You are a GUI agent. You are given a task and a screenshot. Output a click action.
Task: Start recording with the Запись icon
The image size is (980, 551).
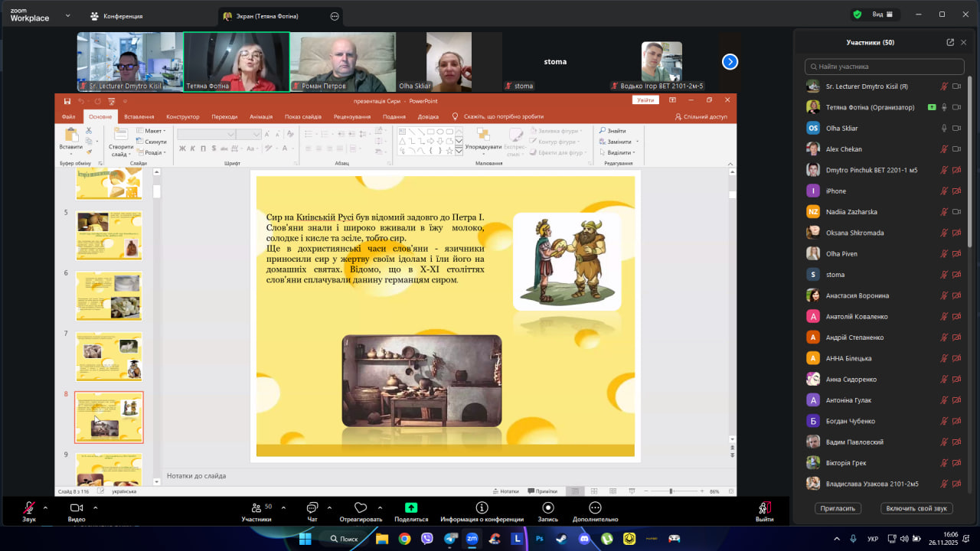tap(547, 508)
